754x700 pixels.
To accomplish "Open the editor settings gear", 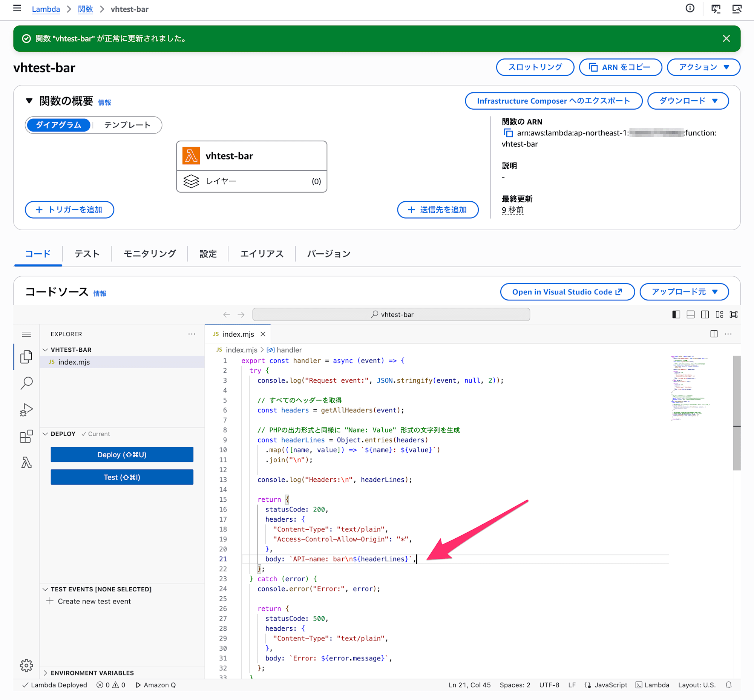I will click(26, 665).
